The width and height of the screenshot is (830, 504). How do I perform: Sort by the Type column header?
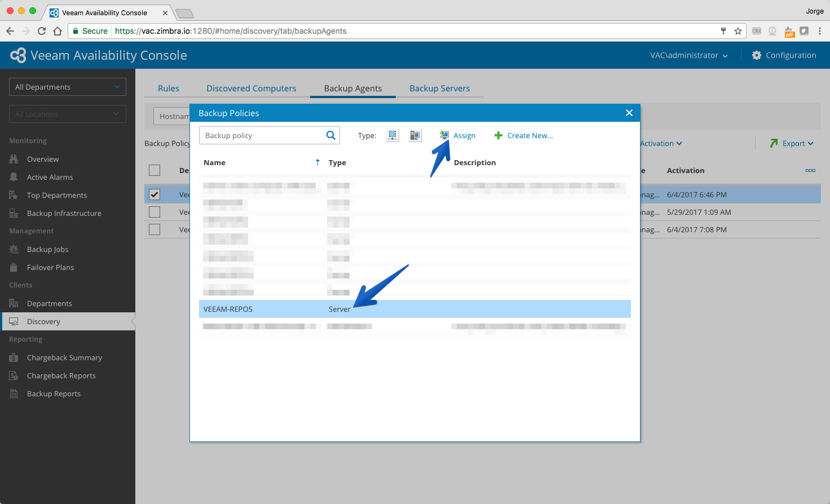pos(337,162)
